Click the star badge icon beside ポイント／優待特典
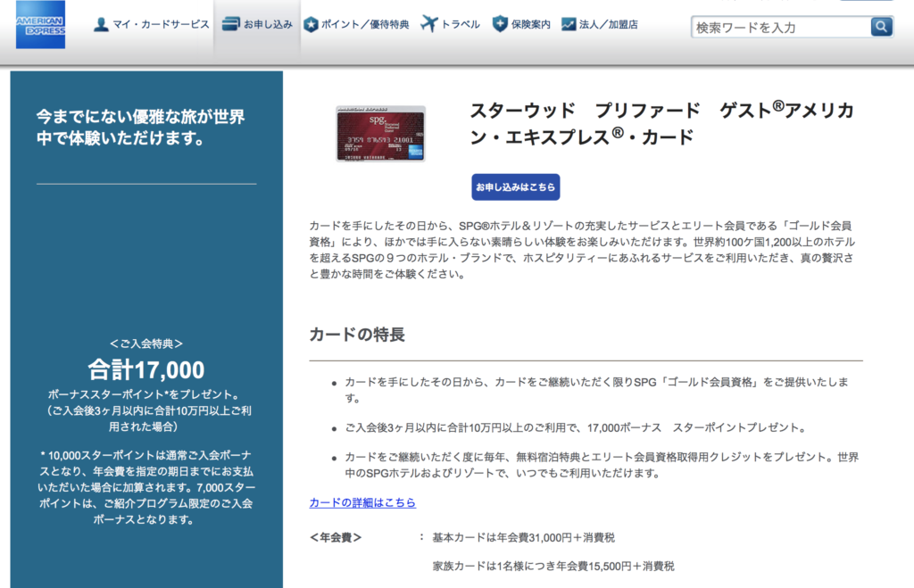This screenshot has width=914, height=588. coord(312,24)
